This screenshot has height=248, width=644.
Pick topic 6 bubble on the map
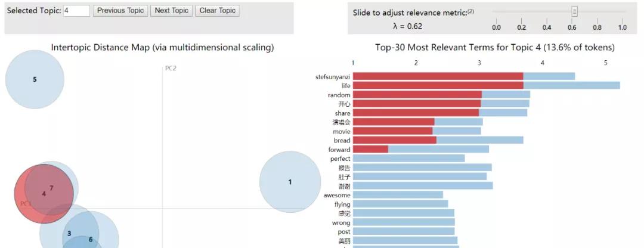pyautogui.click(x=91, y=240)
